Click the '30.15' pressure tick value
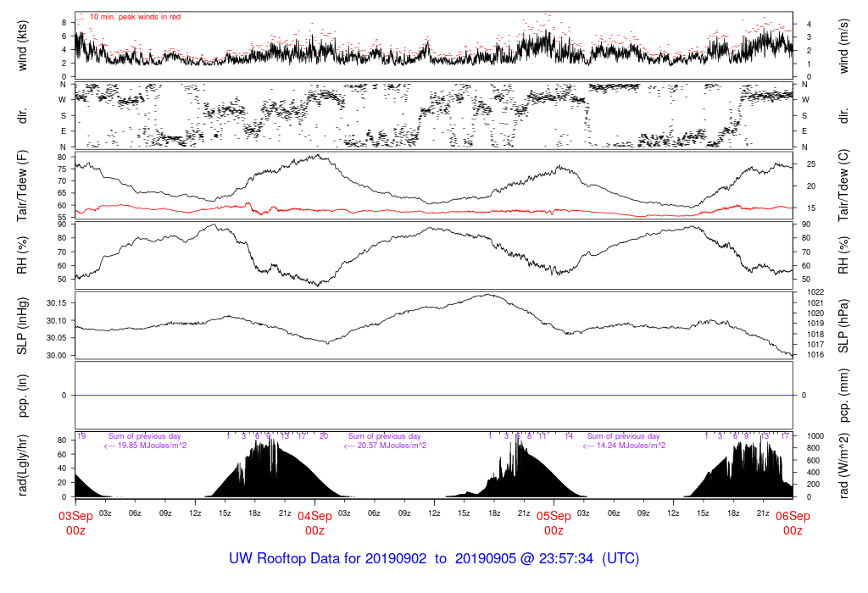The image size is (868, 593). click(56, 303)
